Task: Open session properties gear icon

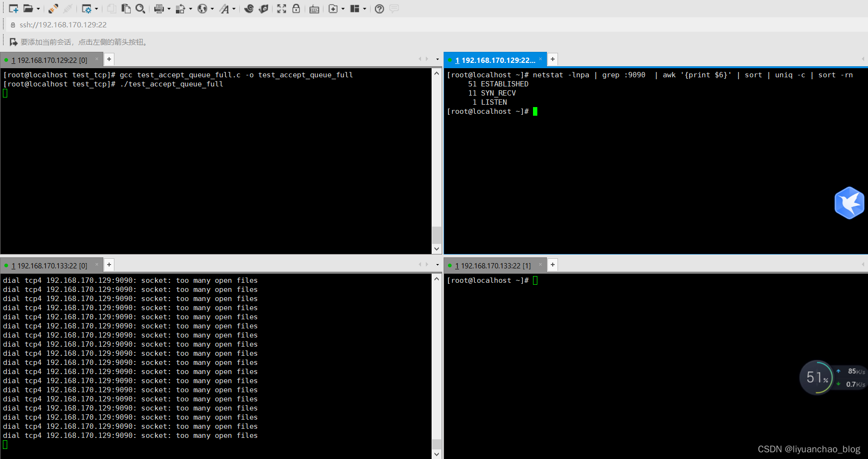Action: pos(87,9)
